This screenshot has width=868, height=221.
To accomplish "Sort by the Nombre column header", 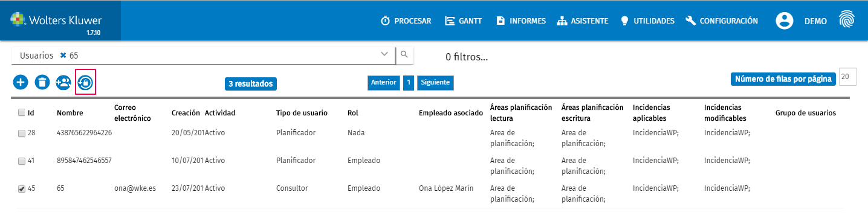I will [70, 113].
